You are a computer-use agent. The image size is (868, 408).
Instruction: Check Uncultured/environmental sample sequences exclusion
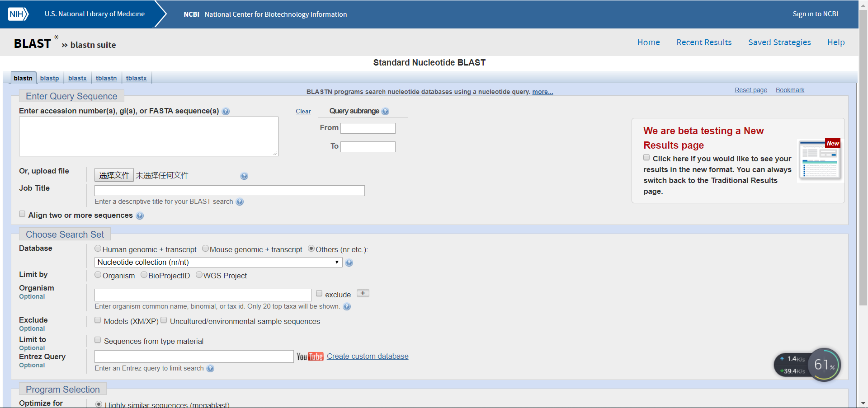coord(164,320)
